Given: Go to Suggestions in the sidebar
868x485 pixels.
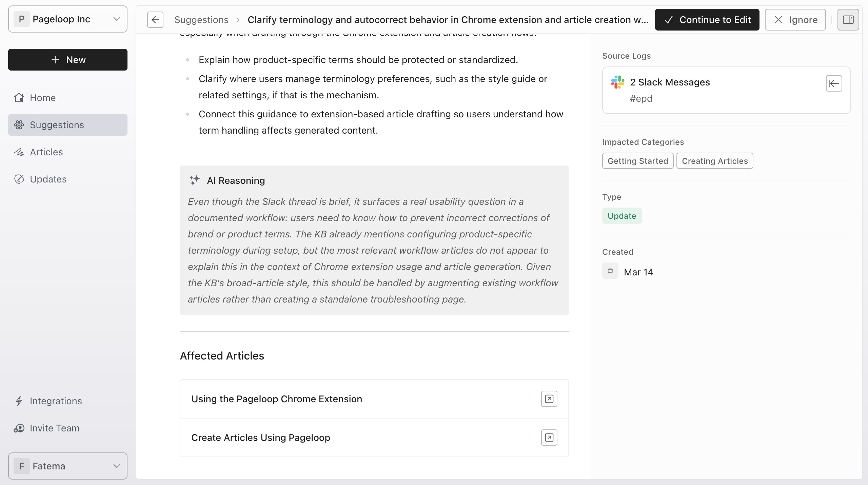Looking at the screenshot, I should pos(68,125).
